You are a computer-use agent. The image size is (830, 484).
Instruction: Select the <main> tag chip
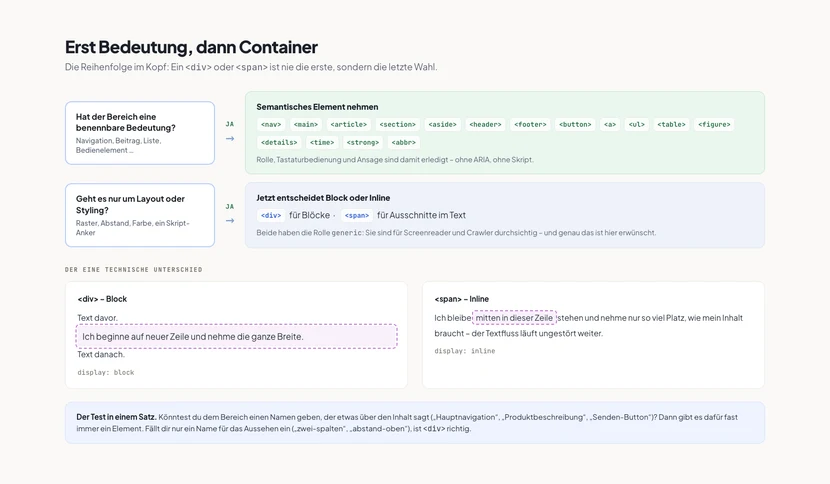tap(306, 124)
